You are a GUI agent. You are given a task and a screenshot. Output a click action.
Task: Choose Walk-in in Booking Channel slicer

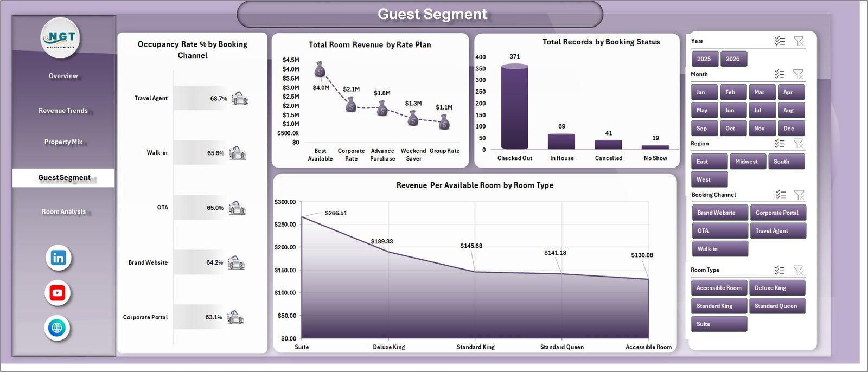(x=720, y=249)
